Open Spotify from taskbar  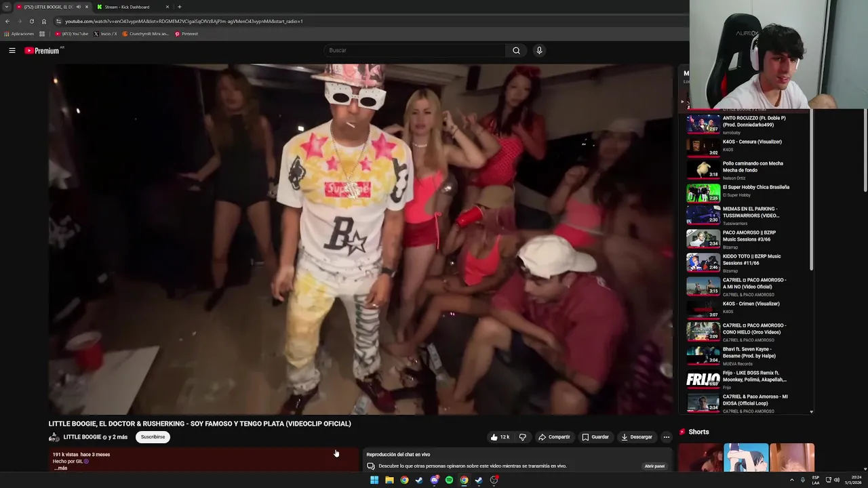click(x=449, y=480)
